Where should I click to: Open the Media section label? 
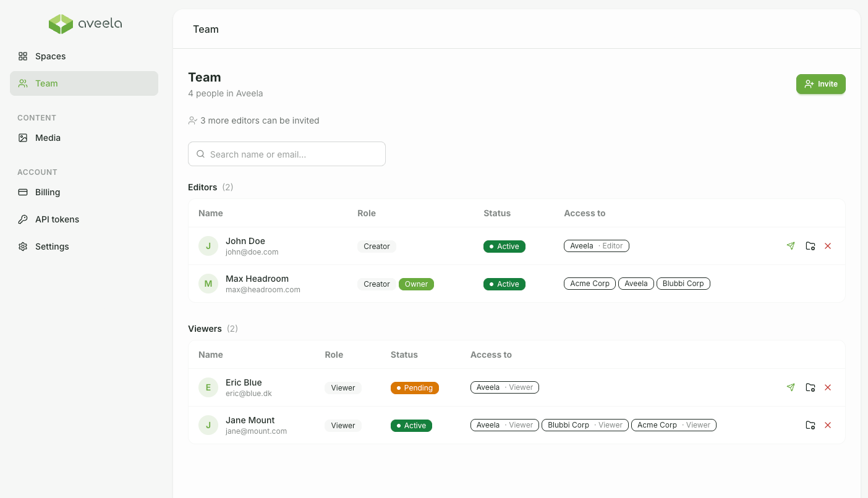pyautogui.click(x=48, y=138)
